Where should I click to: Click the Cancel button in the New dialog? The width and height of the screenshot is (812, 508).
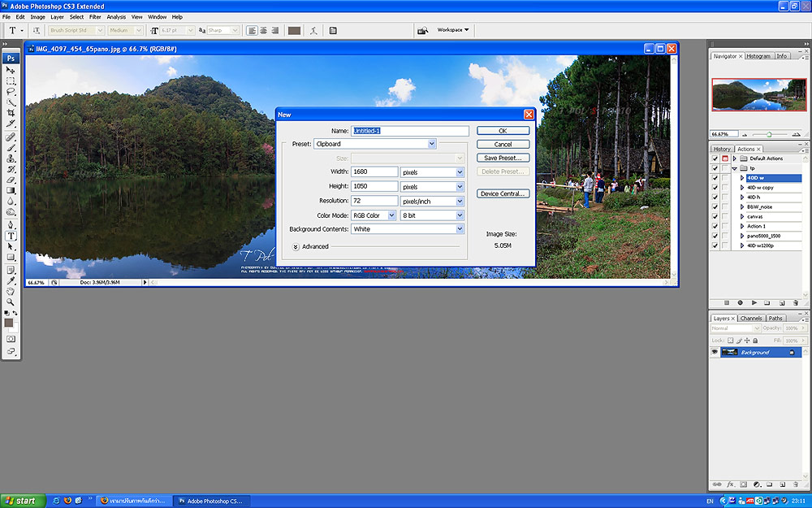503,144
